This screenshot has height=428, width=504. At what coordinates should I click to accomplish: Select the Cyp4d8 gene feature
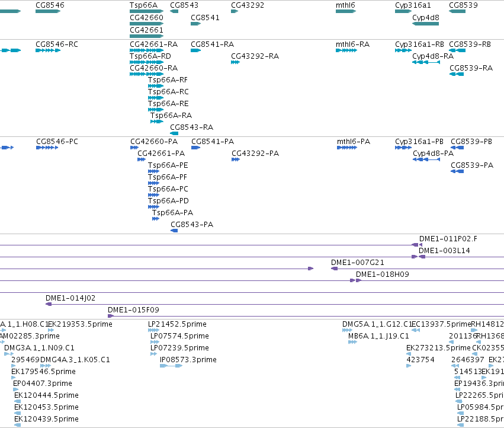click(426, 24)
